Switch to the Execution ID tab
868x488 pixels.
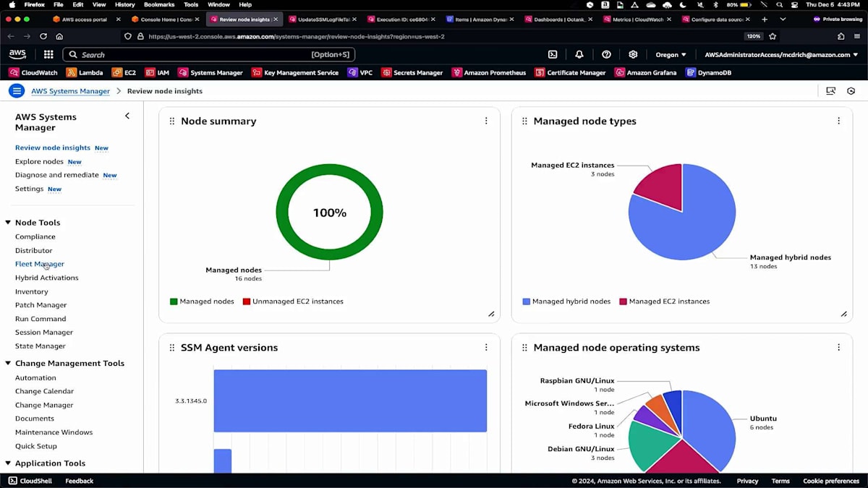coord(401,20)
